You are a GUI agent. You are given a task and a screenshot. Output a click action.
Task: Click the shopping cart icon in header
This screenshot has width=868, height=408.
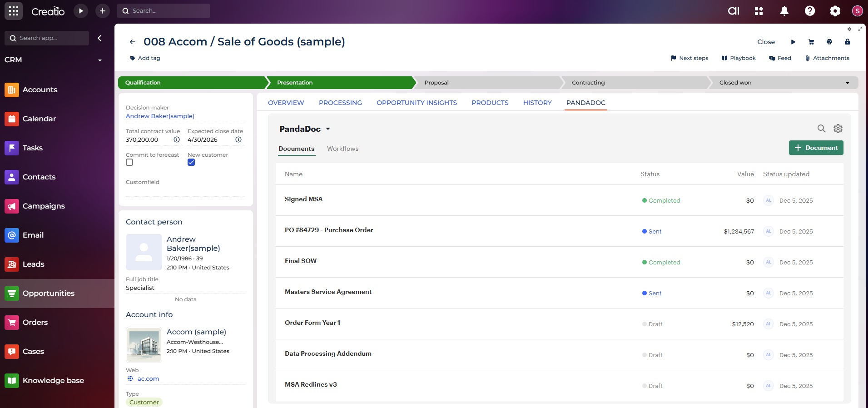tap(811, 42)
